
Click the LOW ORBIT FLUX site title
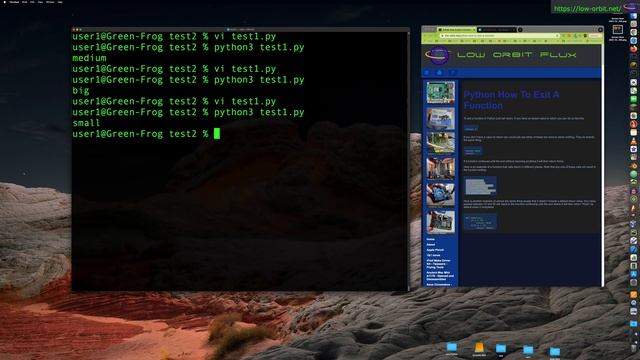click(517, 55)
